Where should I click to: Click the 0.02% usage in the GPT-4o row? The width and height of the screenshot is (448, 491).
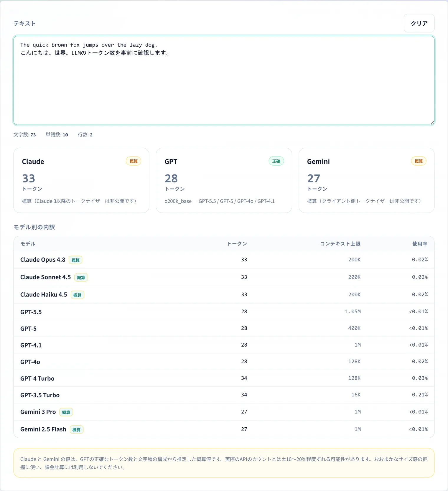(420, 361)
